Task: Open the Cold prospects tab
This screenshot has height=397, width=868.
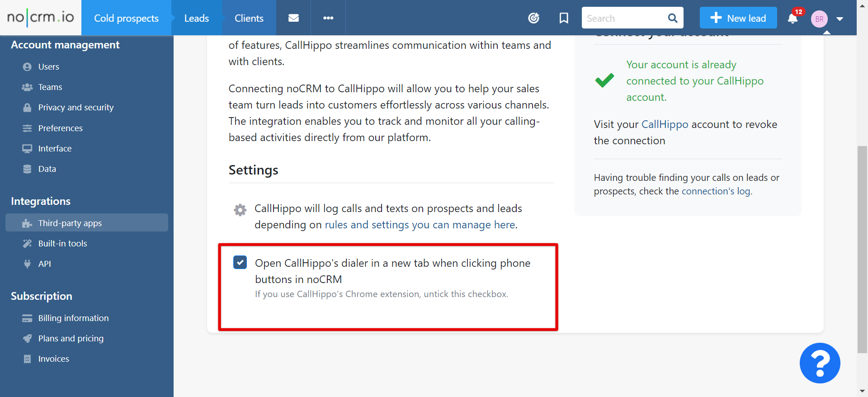Action: pyautogui.click(x=126, y=18)
